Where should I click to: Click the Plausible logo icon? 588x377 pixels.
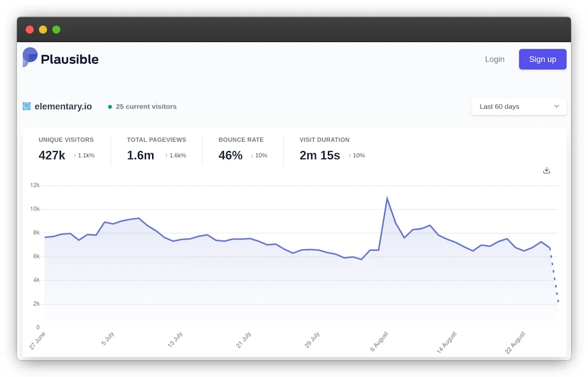(29, 57)
